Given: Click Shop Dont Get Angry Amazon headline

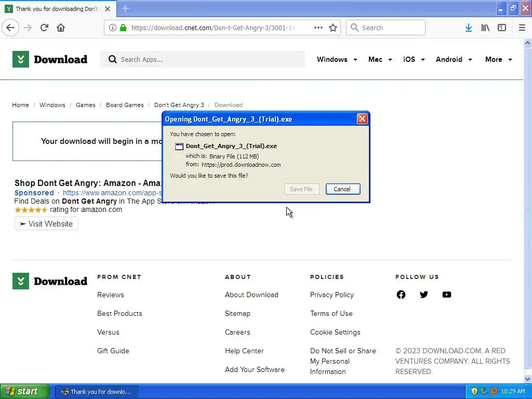Looking at the screenshot, I should [88, 183].
